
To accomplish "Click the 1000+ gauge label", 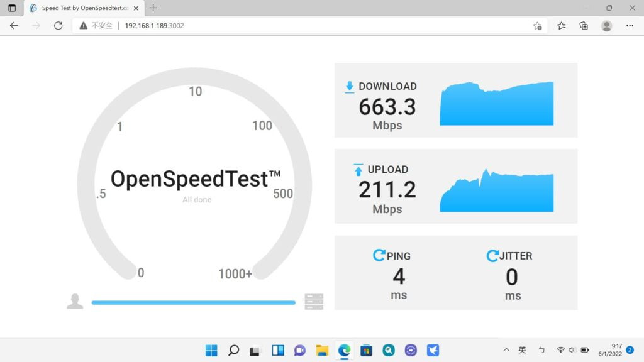I will 235,274.
